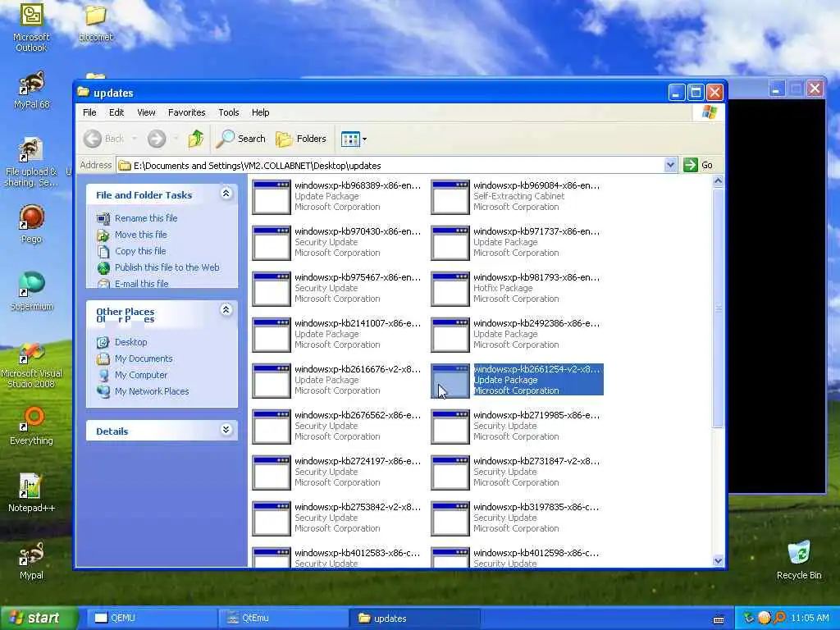Image resolution: width=840 pixels, height=630 pixels.
Task: Go to Desktop in Other Places
Action: point(130,342)
